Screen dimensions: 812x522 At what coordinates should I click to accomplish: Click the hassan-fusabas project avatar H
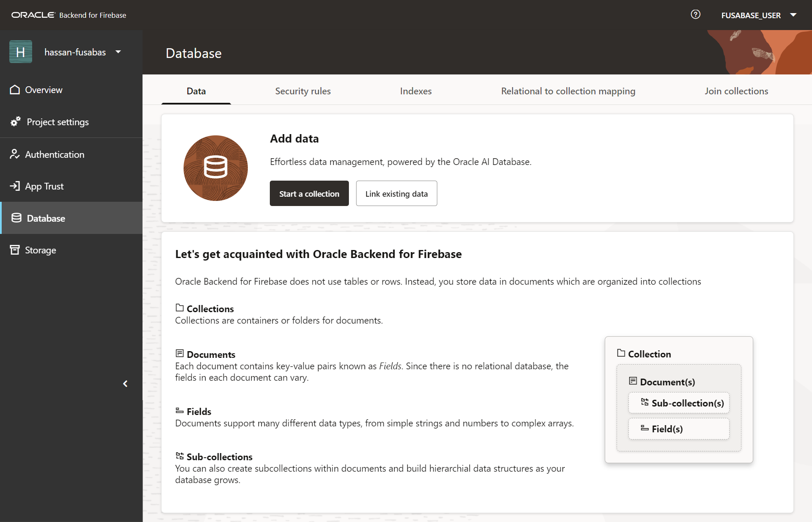(x=21, y=52)
